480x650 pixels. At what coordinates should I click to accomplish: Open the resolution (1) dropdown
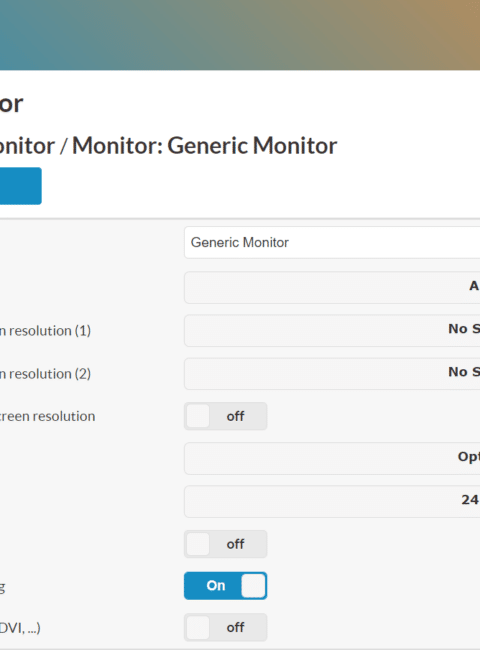point(332,331)
